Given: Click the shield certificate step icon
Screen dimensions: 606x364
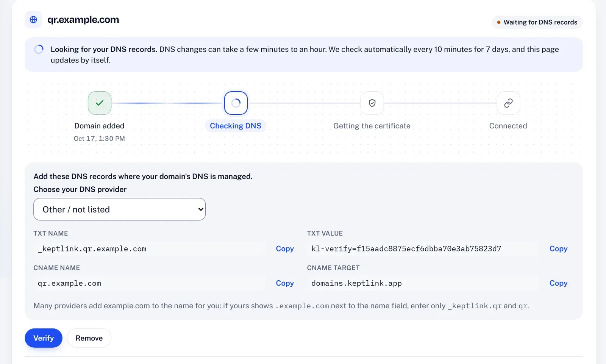Looking at the screenshot, I should click(372, 103).
